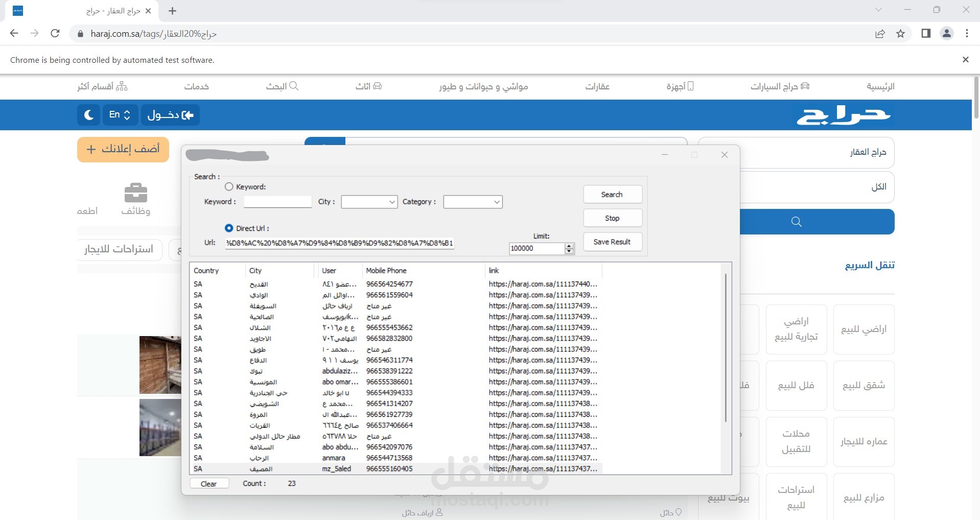Image resolution: width=980 pixels, height=520 pixels.
Task: Sort by Mobile Phone column header
Action: tap(424, 271)
